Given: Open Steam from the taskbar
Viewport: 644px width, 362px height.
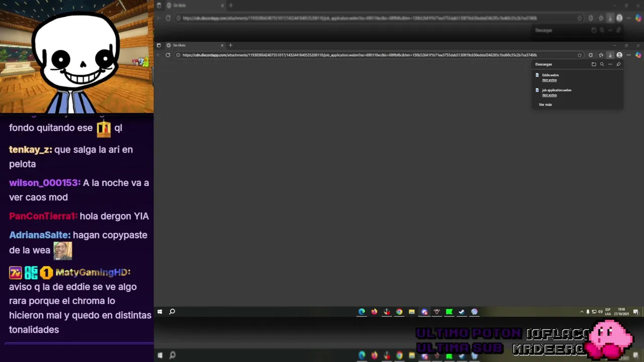Looking at the screenshot, I should click(461, 312).
